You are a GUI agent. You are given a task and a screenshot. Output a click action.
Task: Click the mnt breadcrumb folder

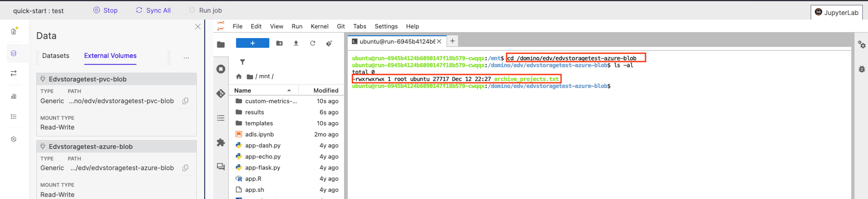pos(264,76)
